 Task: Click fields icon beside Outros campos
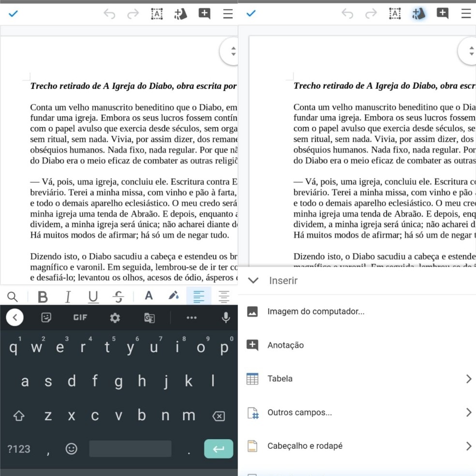(253, 413)
